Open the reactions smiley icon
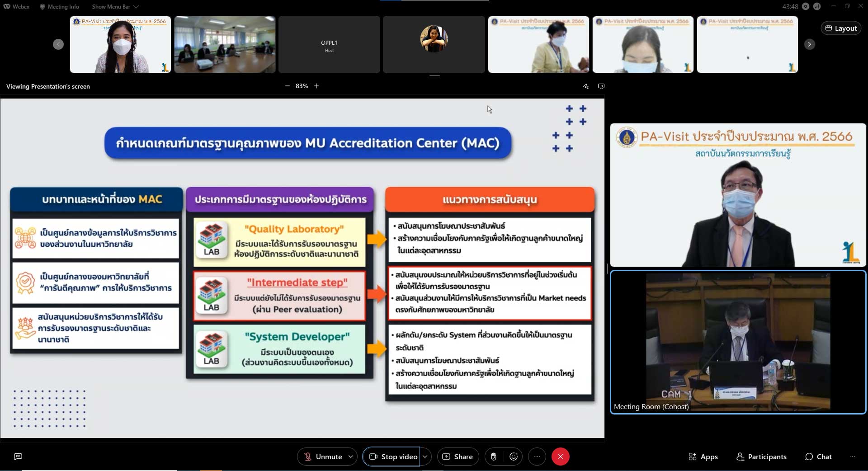868x471 pixels. coord(514,457)
